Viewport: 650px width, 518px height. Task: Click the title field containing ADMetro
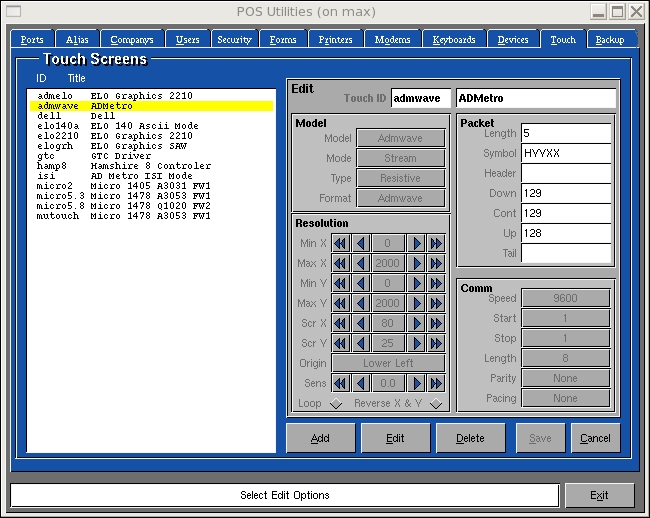(x=536, y=98)
